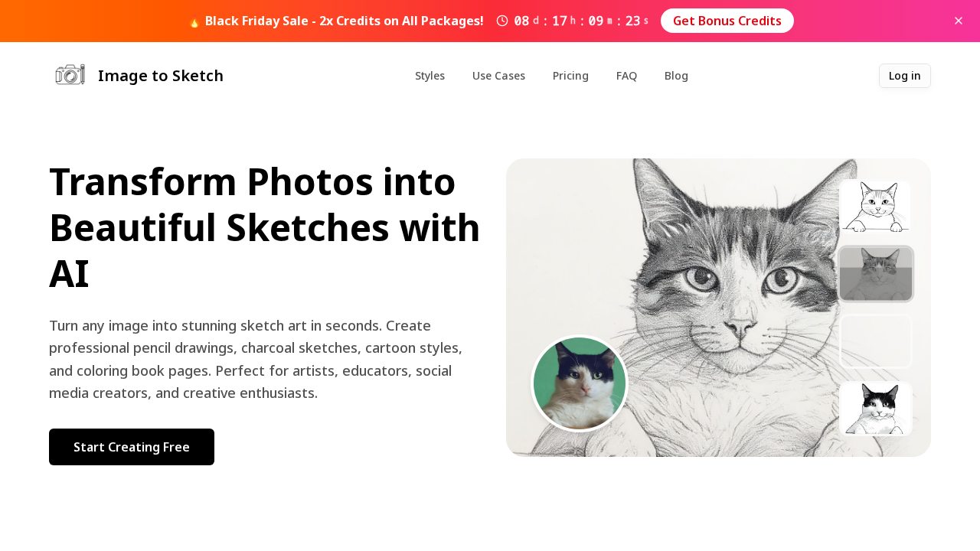Select the black-and-white cat style thumbnail
980x551 pixels.
(876, 406)
